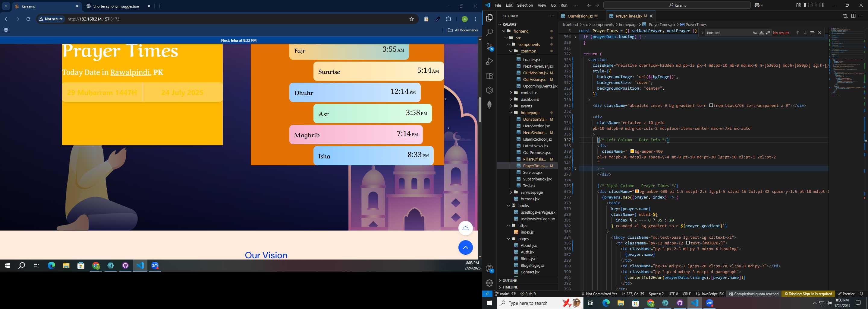Click the find input containing contact
The height and width of the screenshot is (309, 868).
(x=728, y=33)
